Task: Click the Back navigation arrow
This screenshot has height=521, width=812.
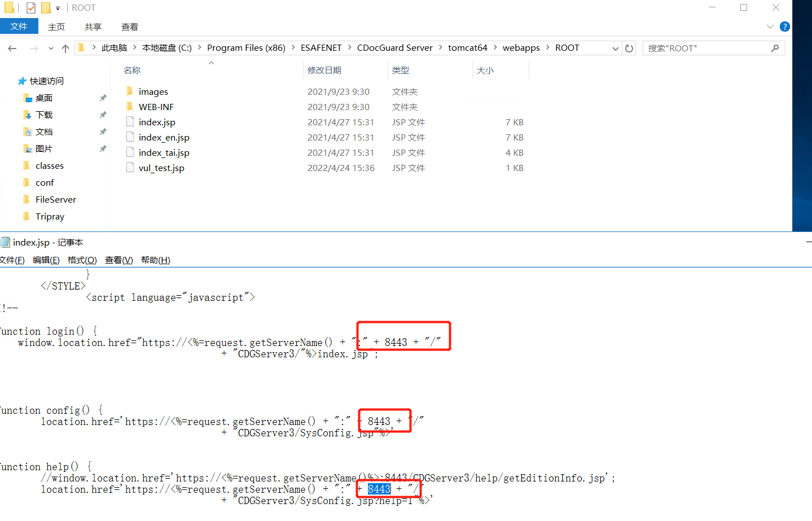Action: [x=12, y=49]
